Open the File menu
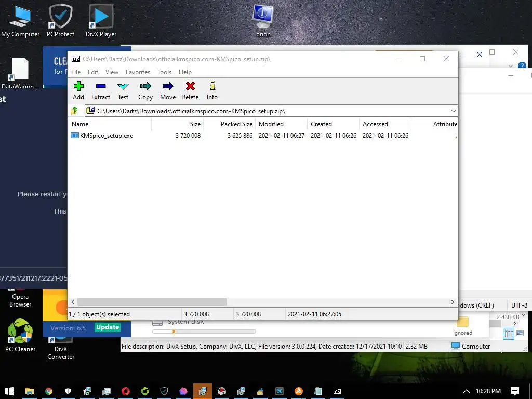 pos(76,72)
